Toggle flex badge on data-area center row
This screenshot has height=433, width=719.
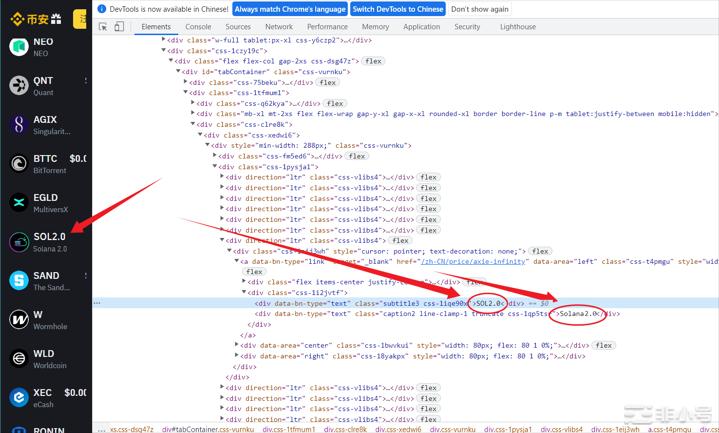coord(604,345)
